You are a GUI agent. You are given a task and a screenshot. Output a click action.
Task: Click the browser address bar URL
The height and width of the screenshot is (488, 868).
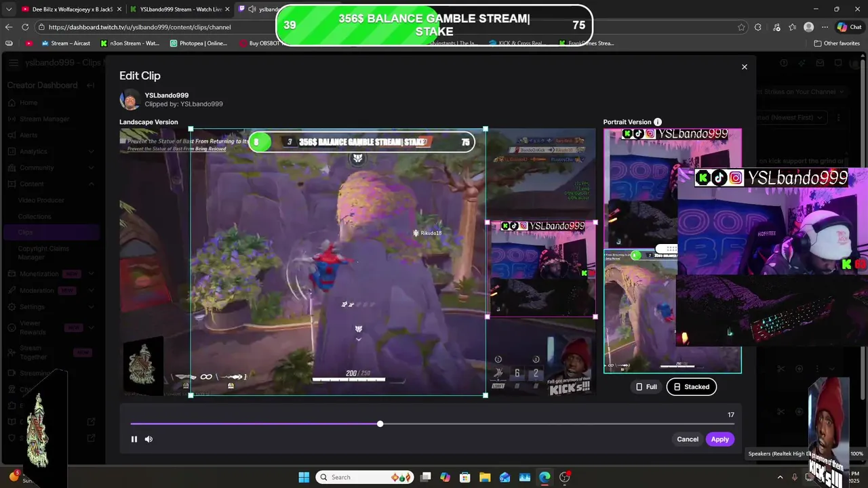coord(140,27)
